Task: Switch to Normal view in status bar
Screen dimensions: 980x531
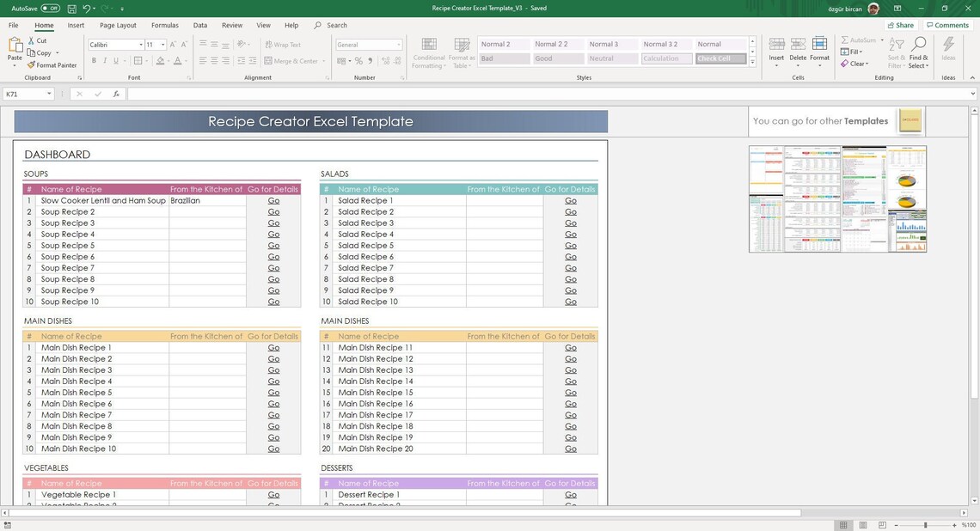Action: point(843,525)
